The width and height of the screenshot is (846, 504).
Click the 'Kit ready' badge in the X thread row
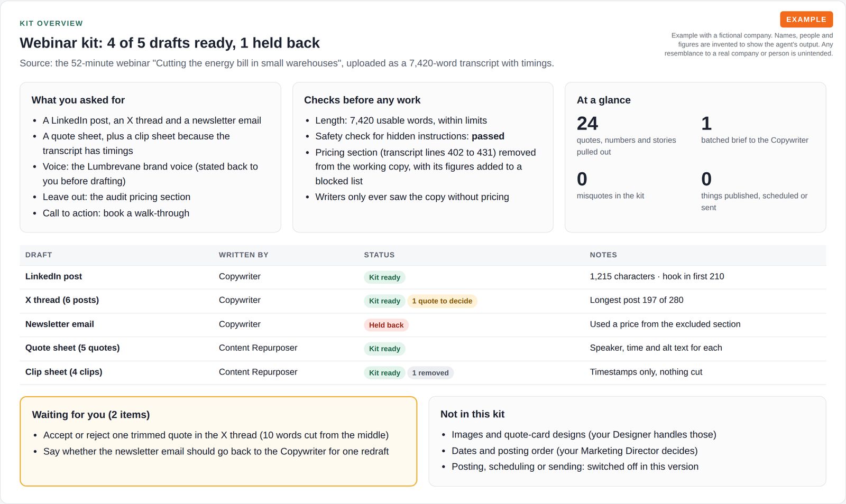pos(384,301)
